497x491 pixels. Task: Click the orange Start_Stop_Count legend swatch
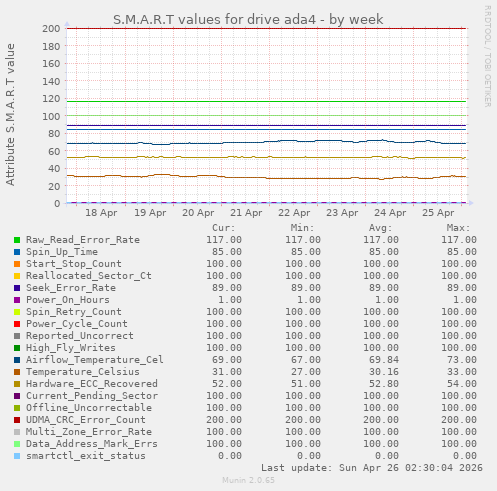[17, 264]
